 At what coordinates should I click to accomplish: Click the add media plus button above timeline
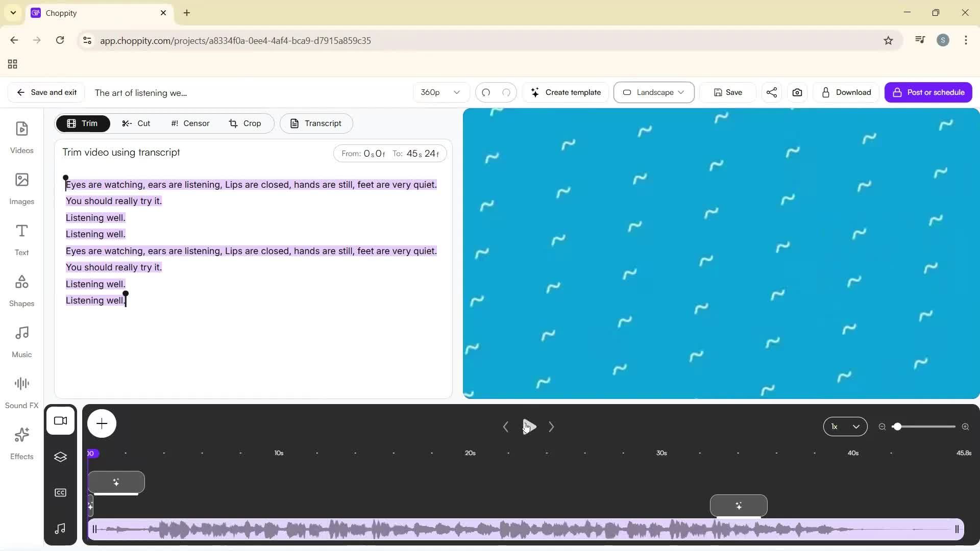(x=102, y=423)
